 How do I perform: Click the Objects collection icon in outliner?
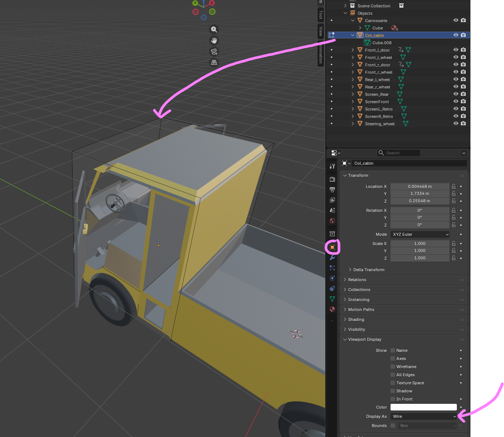pos(353,13)
